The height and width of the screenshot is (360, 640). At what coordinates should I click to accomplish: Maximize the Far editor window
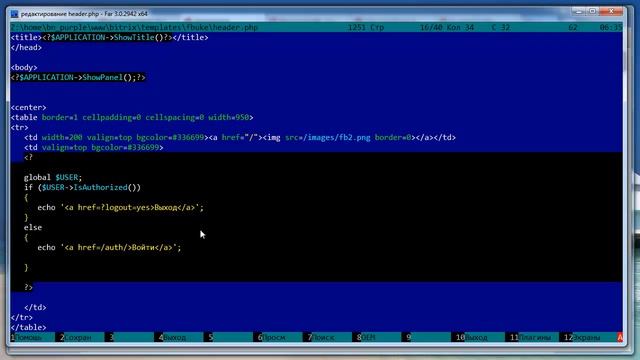tap(592, 11)
